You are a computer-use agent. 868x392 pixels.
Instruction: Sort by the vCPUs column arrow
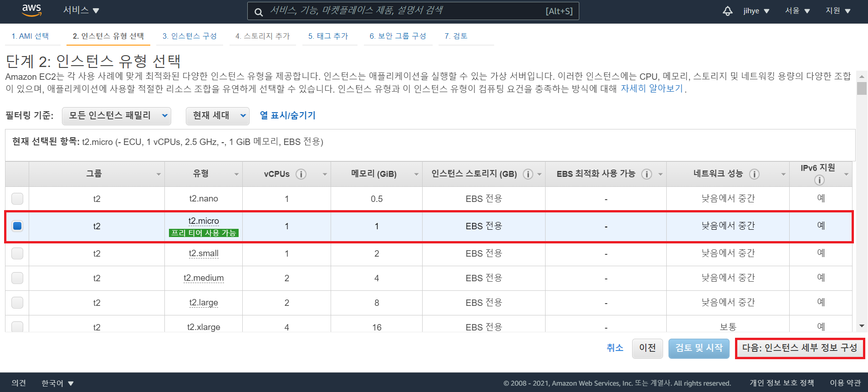pyautogui.click(x=325, y=175)
